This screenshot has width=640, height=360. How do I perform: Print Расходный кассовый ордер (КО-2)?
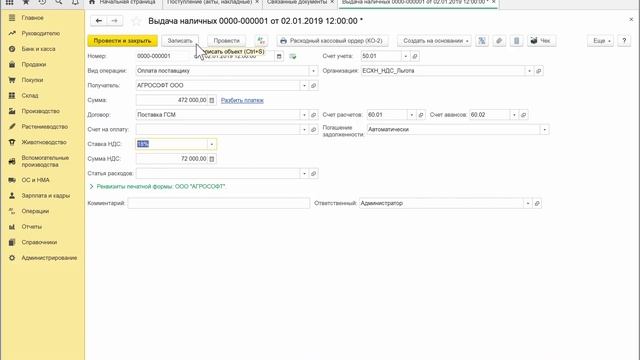point(332,41)
